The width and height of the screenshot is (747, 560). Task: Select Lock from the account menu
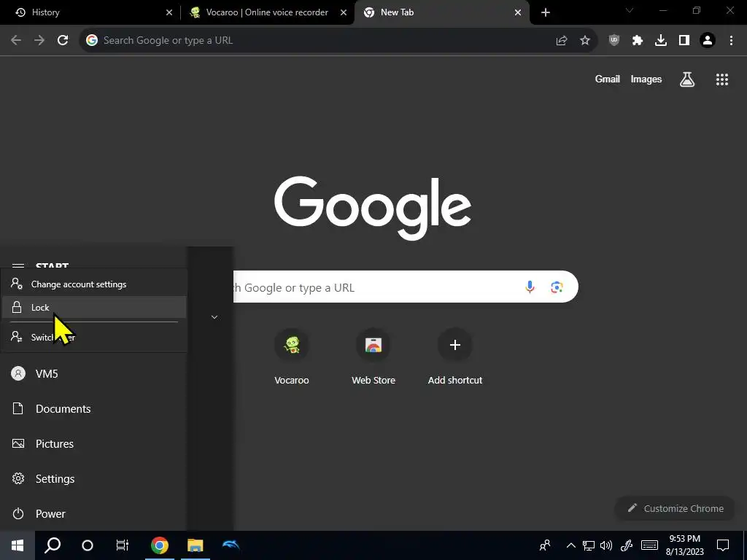click(x=94, y=307)
